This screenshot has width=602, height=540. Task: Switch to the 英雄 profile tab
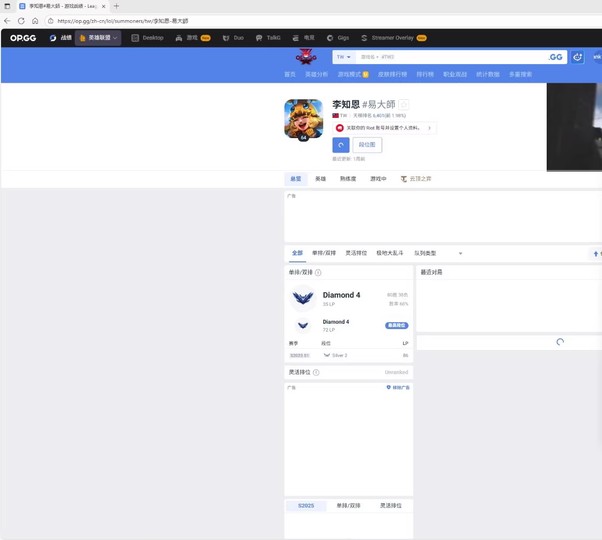[320, 178]
